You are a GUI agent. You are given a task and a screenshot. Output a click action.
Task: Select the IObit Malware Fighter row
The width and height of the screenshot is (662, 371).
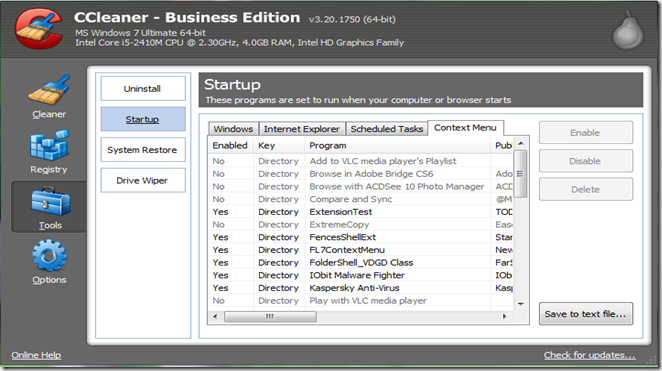(361, 275)
